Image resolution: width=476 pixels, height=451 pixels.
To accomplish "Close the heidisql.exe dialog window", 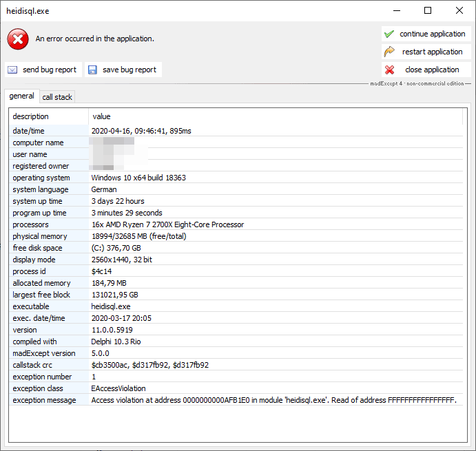I will 459,10.
